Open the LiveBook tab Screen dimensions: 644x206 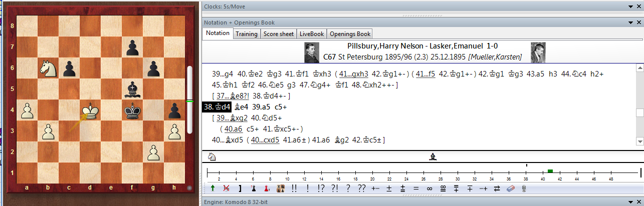[x=311, y=33]
